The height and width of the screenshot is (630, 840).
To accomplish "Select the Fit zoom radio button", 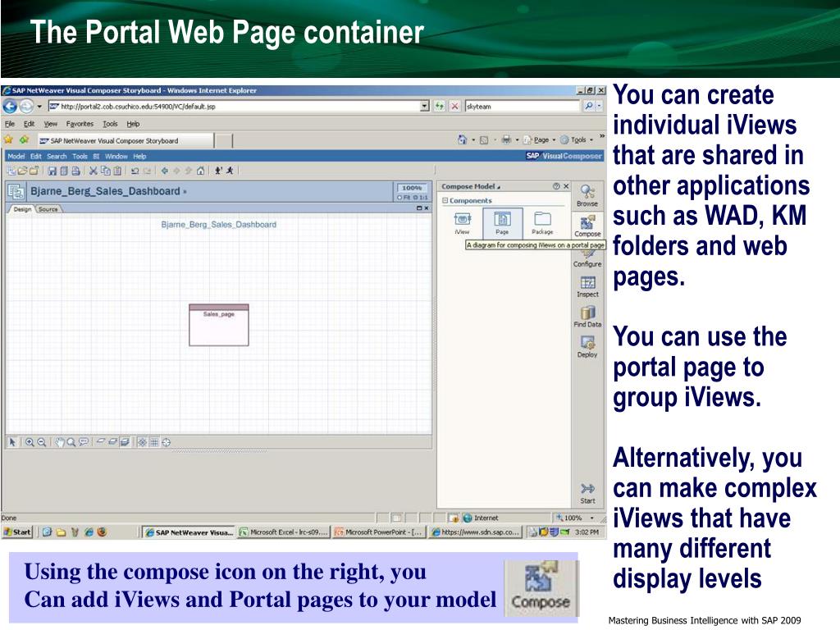I will pos(400,198).
